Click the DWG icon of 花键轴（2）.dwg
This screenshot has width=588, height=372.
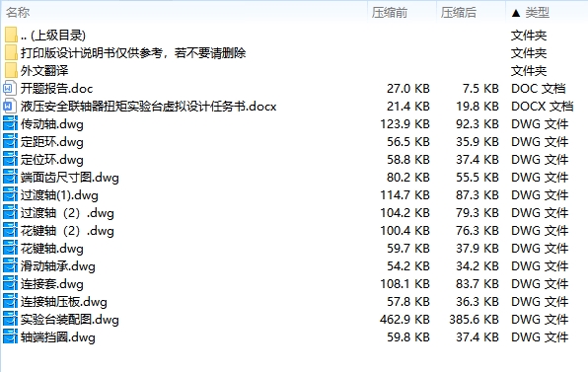10,231
